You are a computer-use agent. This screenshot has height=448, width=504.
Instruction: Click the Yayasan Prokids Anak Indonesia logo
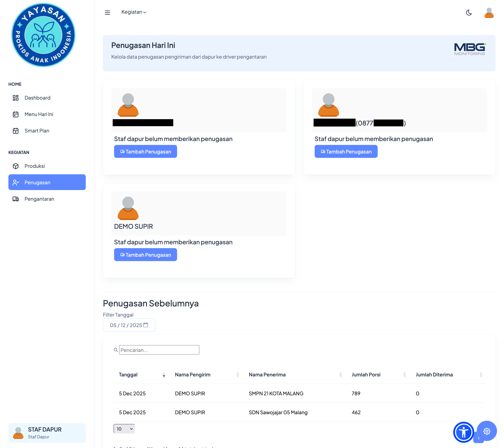coord(43,35)
